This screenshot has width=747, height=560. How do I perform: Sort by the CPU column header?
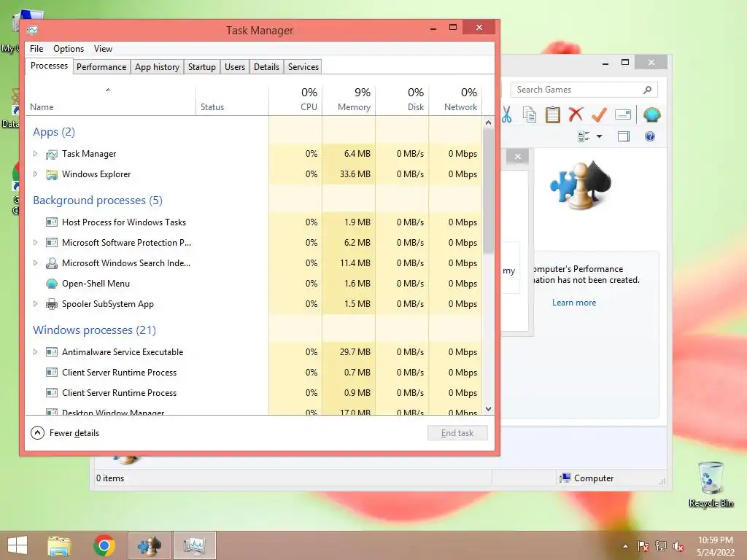pyautogui.click(x=295, y=100)
